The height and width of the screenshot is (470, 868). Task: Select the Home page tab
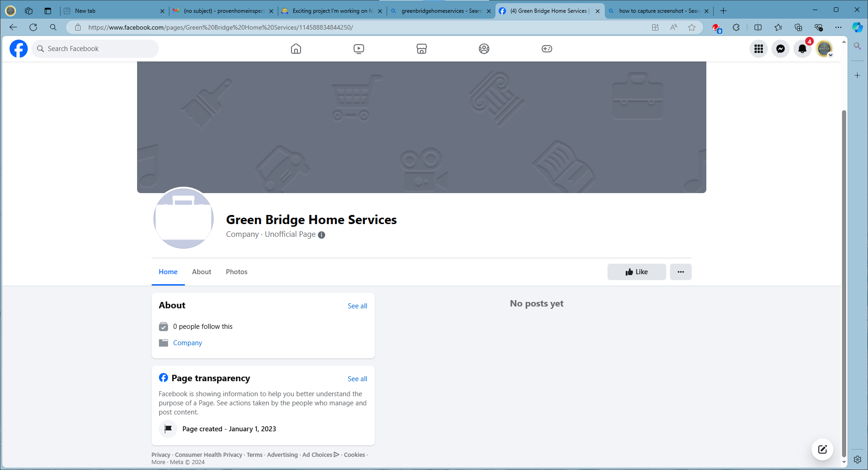point(168,272)
